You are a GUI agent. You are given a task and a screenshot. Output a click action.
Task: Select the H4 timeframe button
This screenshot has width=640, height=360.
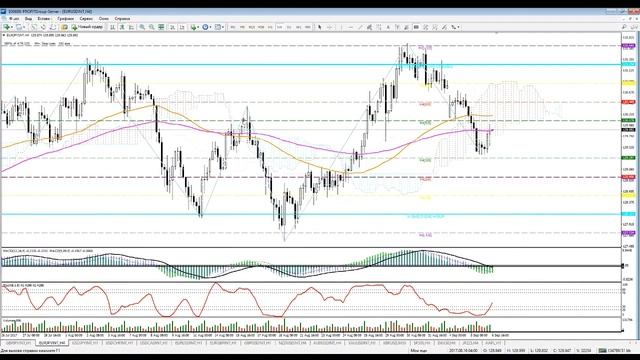click(x=280, y=27)
